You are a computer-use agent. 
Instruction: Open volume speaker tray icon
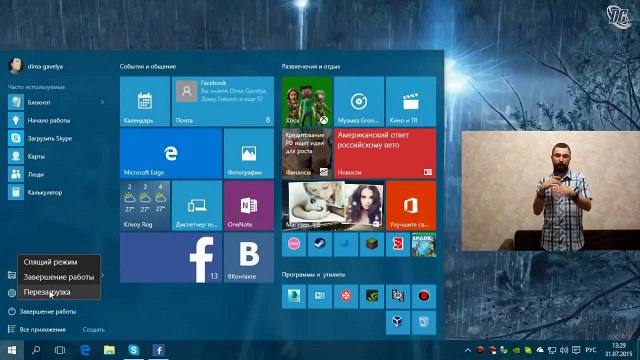564,350
